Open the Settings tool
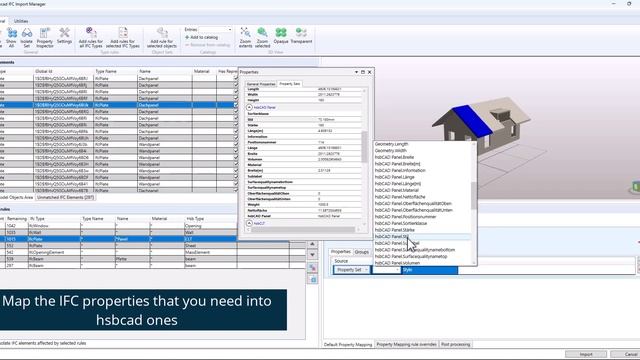Viewport: 640px width, 360px height. click(x=64, y=36)
